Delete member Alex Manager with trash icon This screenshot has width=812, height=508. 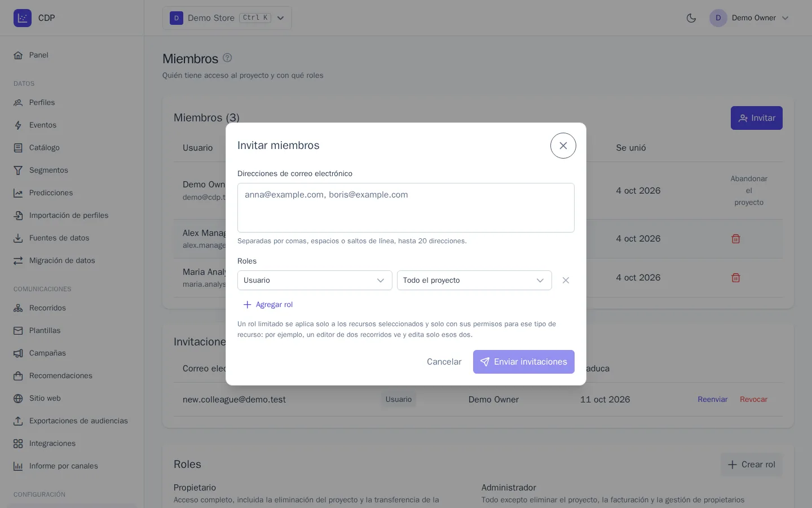pyautogui.click(x=736, y=239)
